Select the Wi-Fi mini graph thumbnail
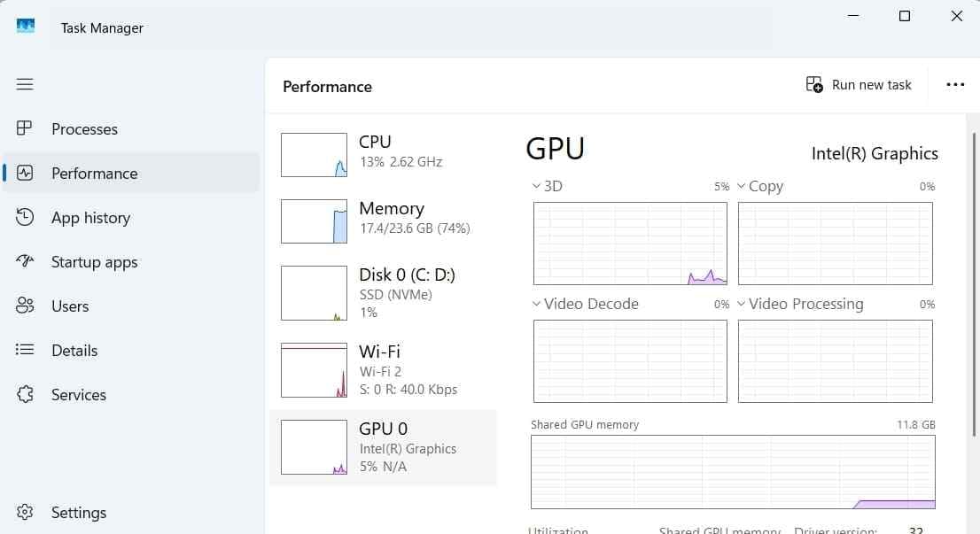The image size is (980, 534). pyautogui.click(x=314, y=370)
